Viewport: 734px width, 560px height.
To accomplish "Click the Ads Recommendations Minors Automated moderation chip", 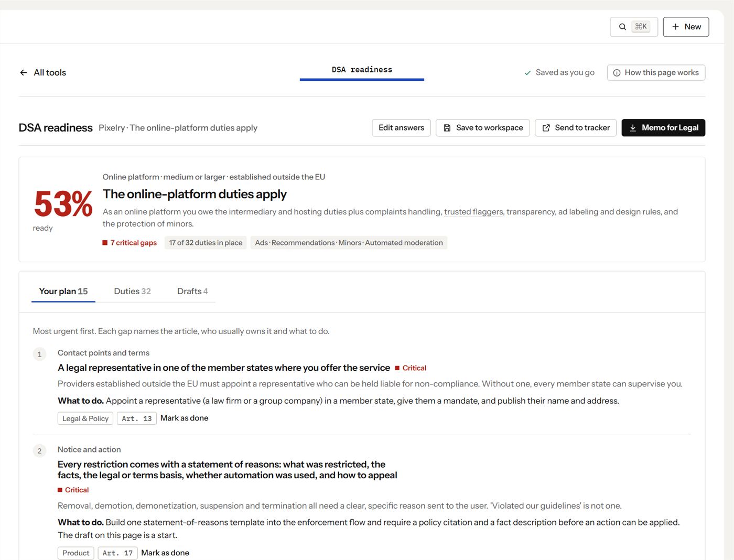I will 349,243.
